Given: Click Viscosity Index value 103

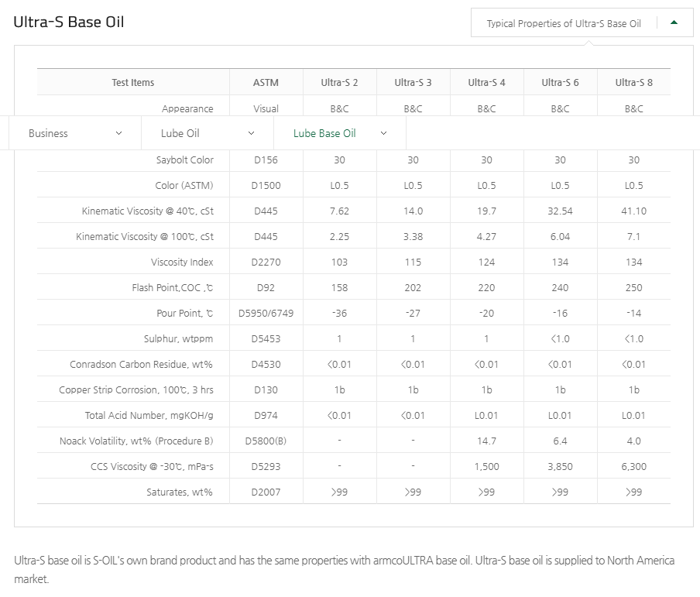Looking at the screenshot, I should [x=339, y=262].
